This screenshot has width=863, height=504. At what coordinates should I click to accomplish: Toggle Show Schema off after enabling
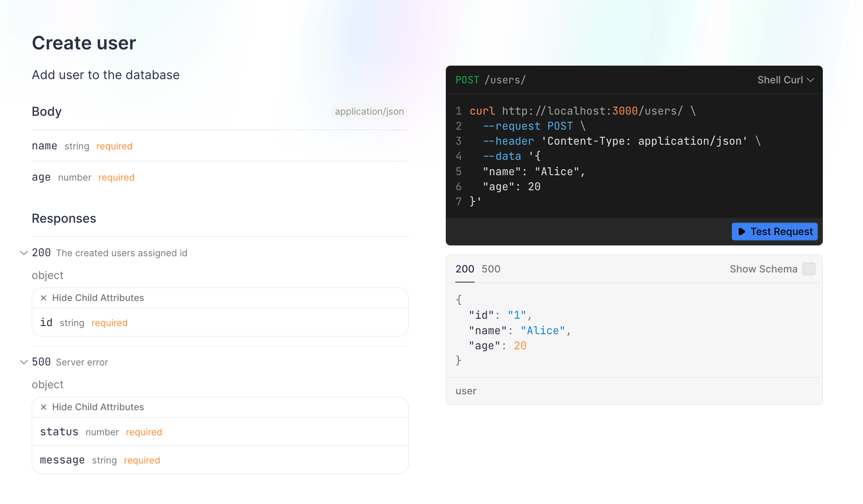pos(809,269)
